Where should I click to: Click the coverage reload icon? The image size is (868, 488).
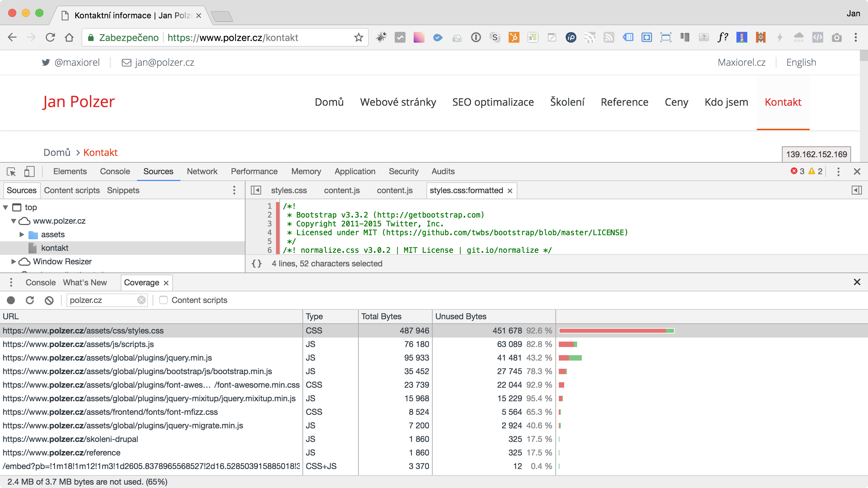30,300
